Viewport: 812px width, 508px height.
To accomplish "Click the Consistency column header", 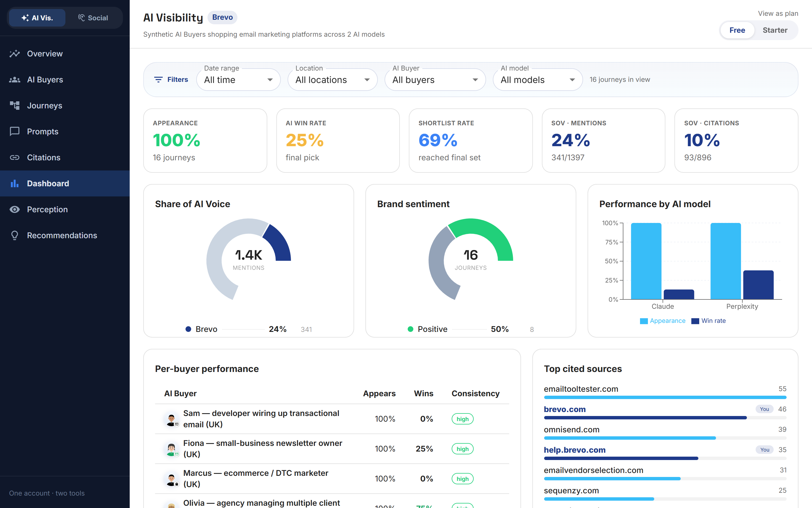I will [x=475, y=393].
